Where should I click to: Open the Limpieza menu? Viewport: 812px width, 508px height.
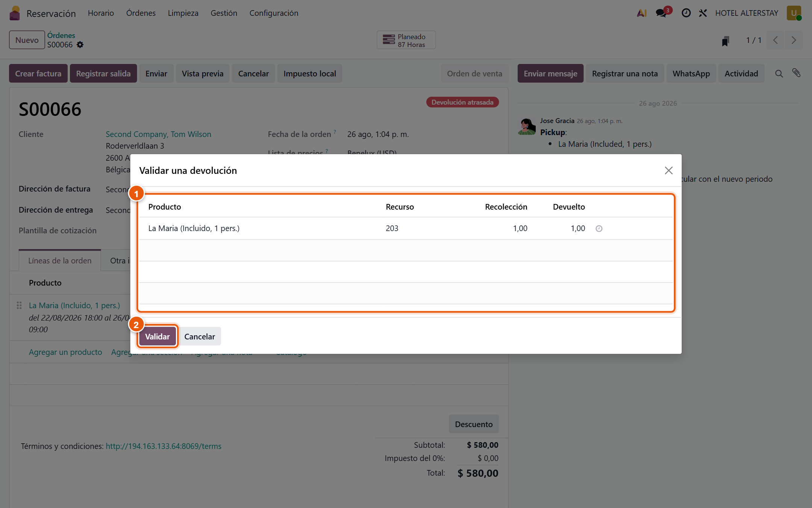click(x=183, y=13)
